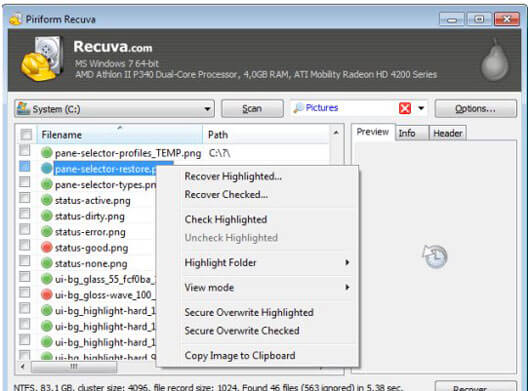The width and height of the screenshot is (530, 391).
Task: Check the box for status-dirty.png
Action: tap(24, 214)
